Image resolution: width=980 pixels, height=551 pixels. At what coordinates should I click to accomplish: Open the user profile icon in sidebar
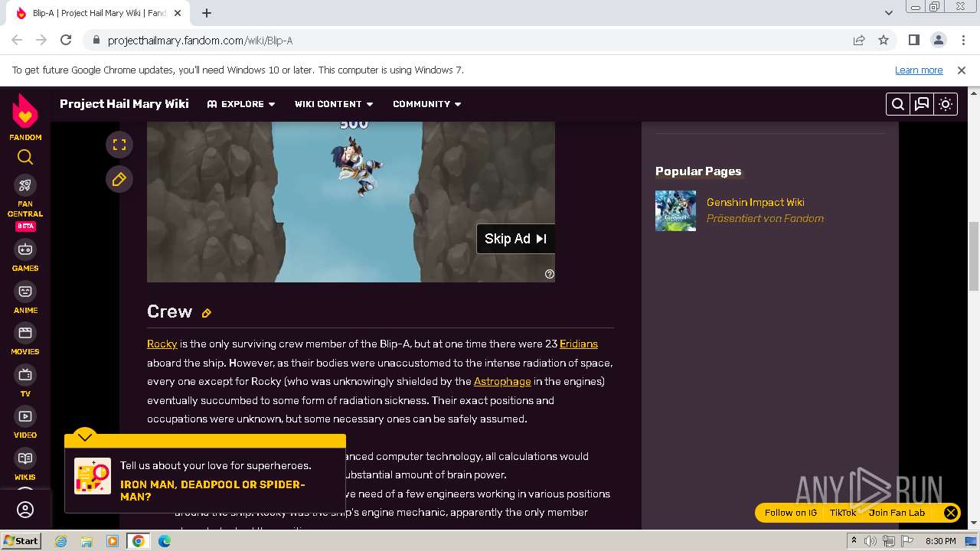25,510
